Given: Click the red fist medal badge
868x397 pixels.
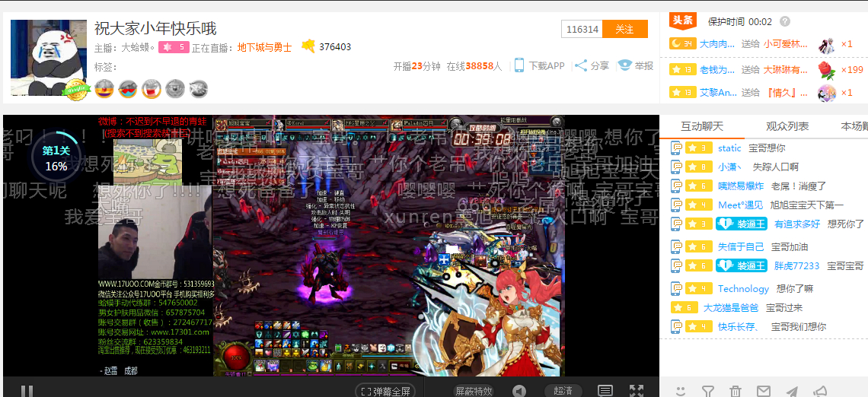Looking at the screenshot, I should click(151, 88).
